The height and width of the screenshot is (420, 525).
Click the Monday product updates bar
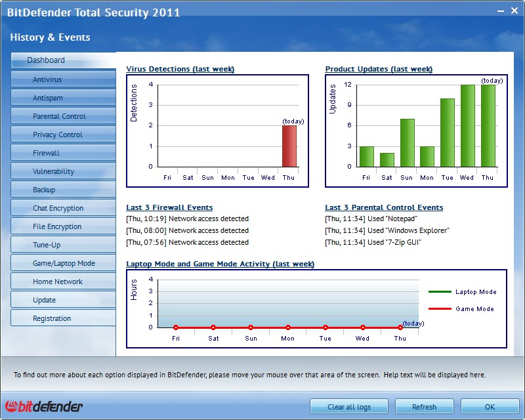[427, 156]
